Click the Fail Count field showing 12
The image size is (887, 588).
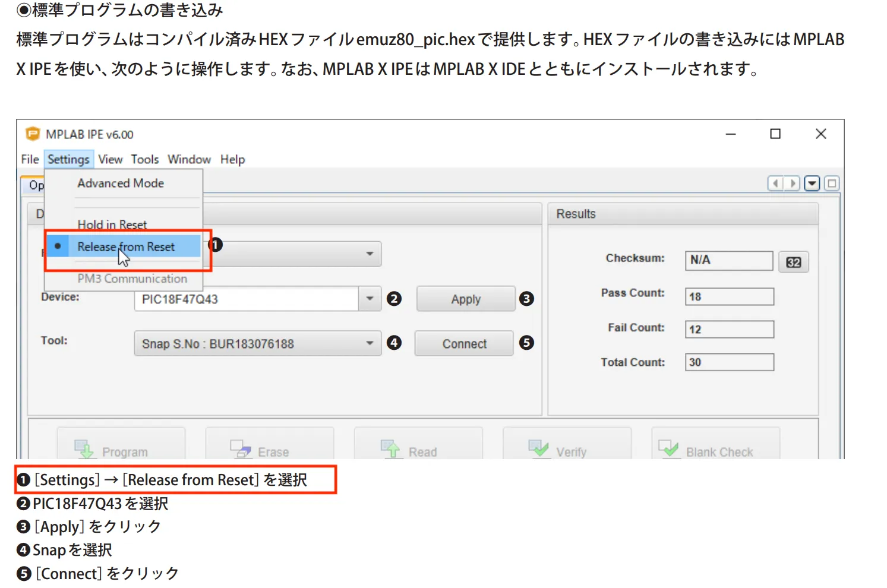730,329
